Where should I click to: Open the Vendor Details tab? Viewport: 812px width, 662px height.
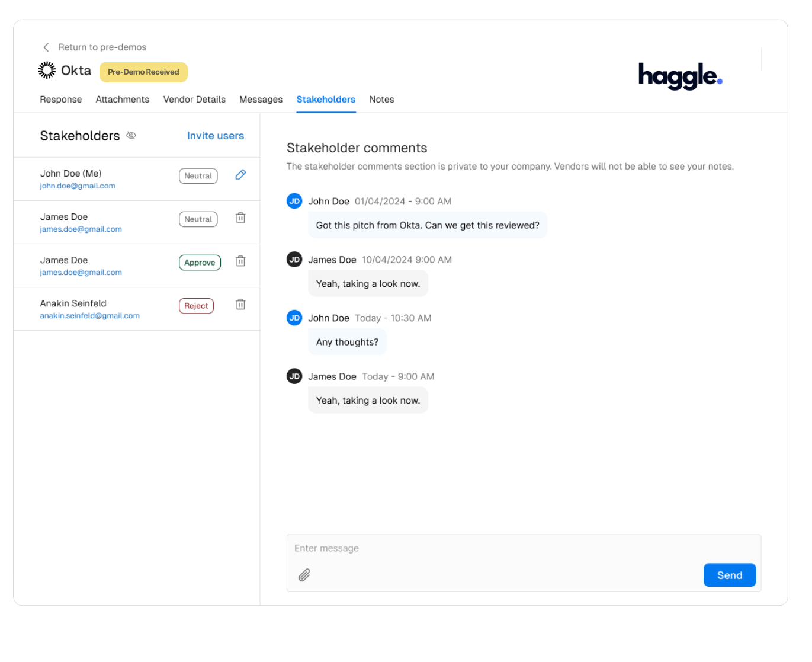(194, 99)
